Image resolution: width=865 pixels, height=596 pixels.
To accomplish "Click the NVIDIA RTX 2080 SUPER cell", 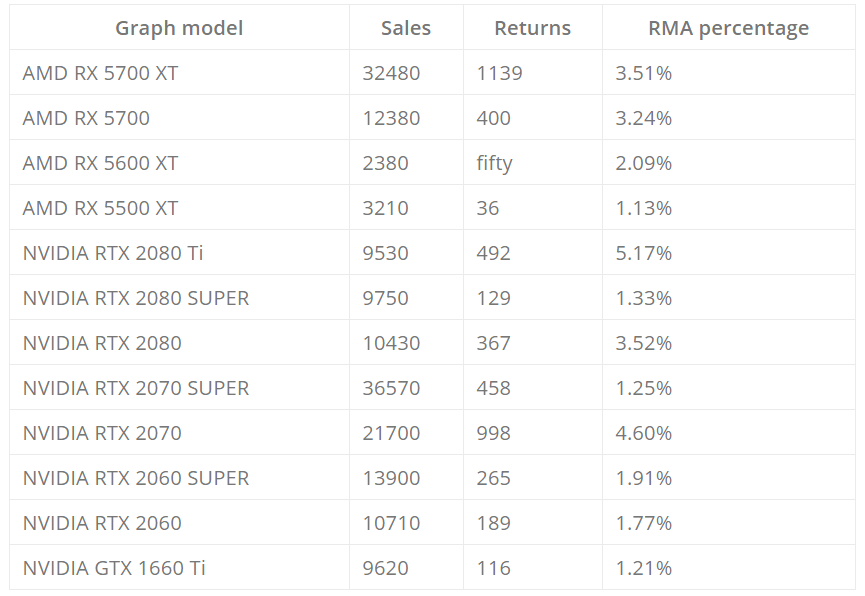I will 136,298.
